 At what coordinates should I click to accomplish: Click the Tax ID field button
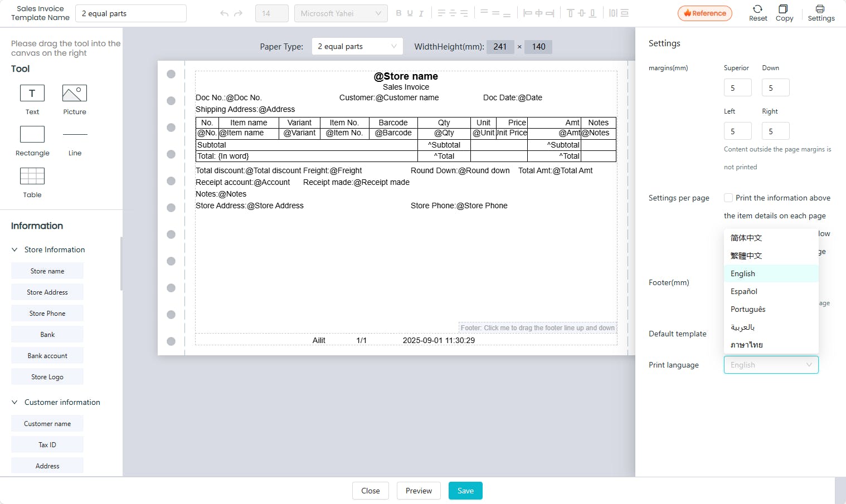47,445
